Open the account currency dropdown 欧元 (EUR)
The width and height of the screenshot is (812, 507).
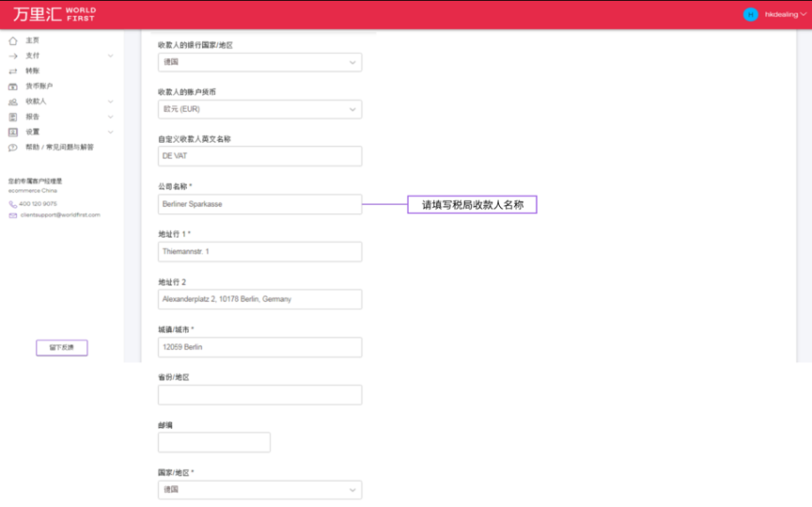[260, 109]
